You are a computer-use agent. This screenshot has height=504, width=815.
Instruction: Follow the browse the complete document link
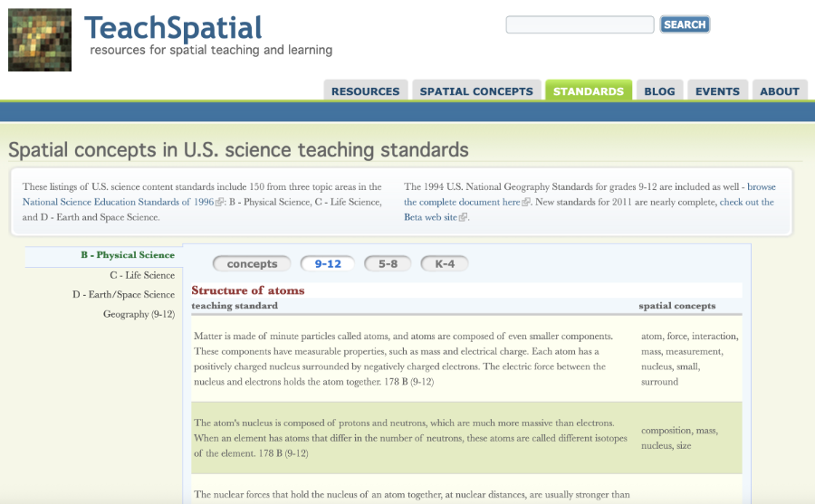[462, 202]
